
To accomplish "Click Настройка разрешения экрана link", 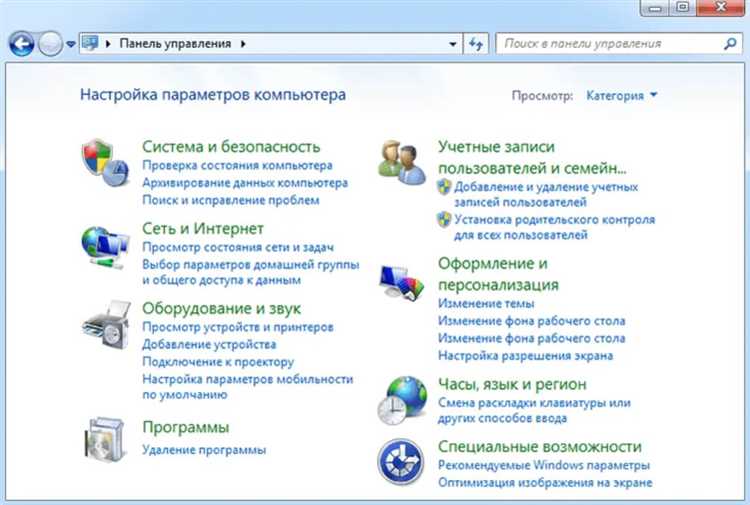I will point(525,356).
